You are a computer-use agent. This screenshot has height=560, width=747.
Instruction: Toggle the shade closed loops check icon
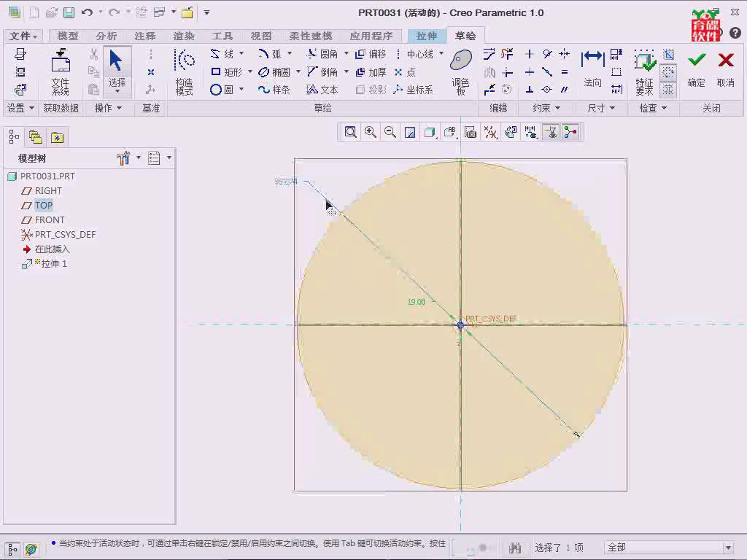coord(668,90)
